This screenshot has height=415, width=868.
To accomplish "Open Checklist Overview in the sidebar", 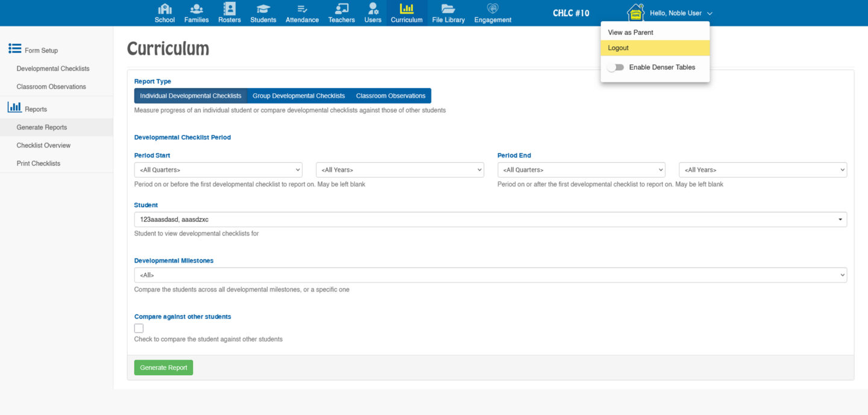I will (43, 145).
